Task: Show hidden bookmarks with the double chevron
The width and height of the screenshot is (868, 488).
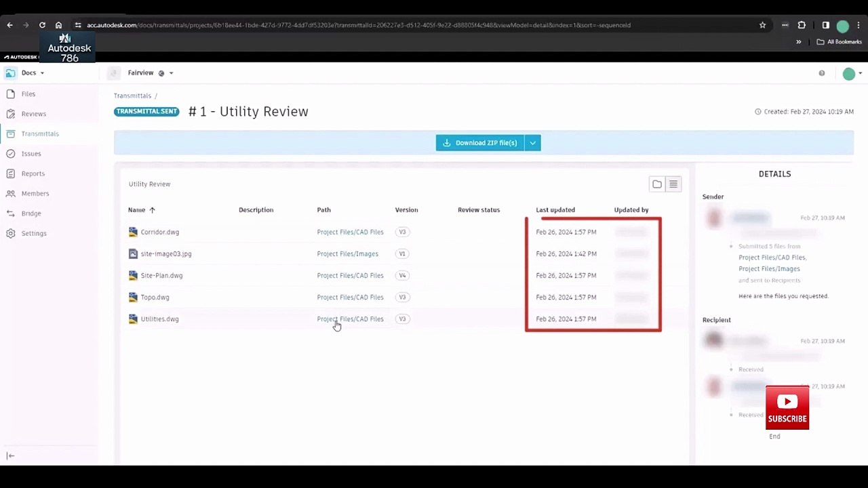Action: click(x=799, y=42)
